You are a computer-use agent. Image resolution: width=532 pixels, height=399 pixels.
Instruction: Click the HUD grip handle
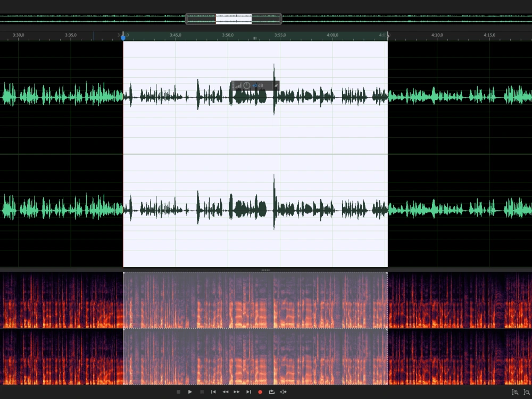point(233,86)
